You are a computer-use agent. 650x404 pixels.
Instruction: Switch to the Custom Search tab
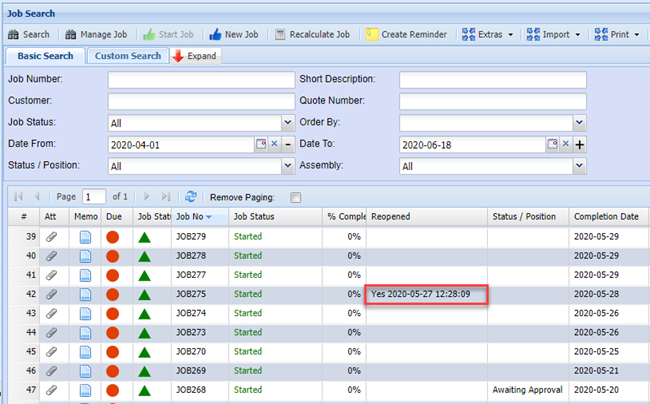[127, 56]
